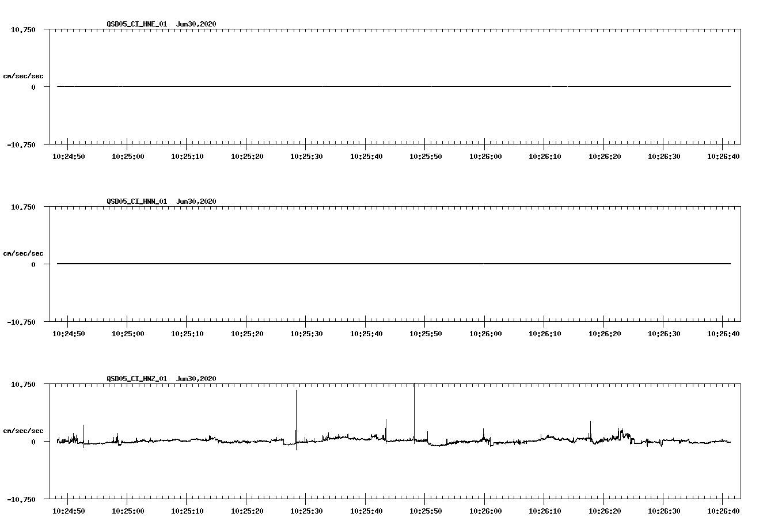This screenshot has width=782, height=532.
Task: Click the cm/sec/sec unit label on HNE plot
Action: pos(23,76)
